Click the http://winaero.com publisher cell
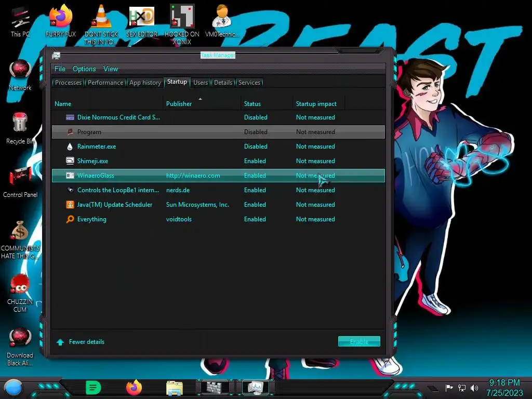This screenshot has height=399, width=532. 193,176
